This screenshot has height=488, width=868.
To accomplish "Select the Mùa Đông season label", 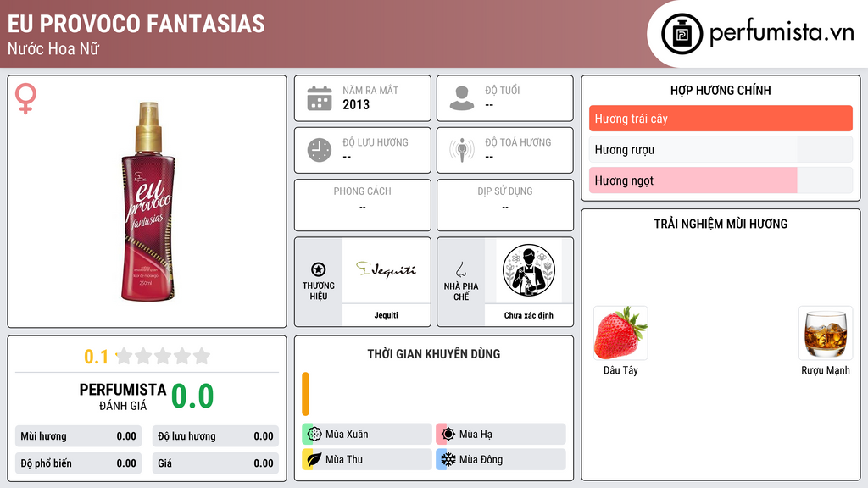I will pyautogui.click(x=481, y=459).
